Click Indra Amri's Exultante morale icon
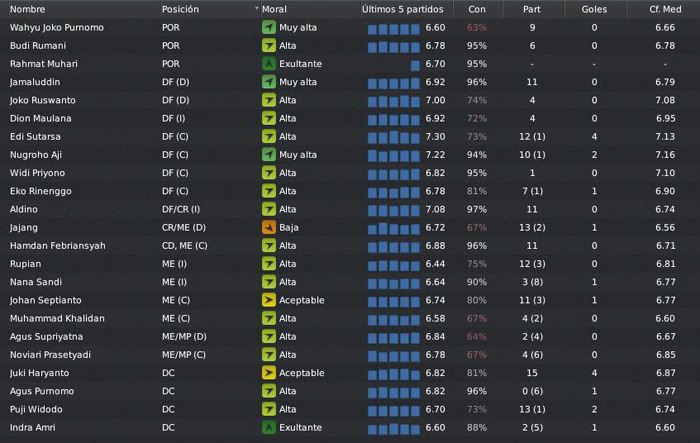 (269, 427)
